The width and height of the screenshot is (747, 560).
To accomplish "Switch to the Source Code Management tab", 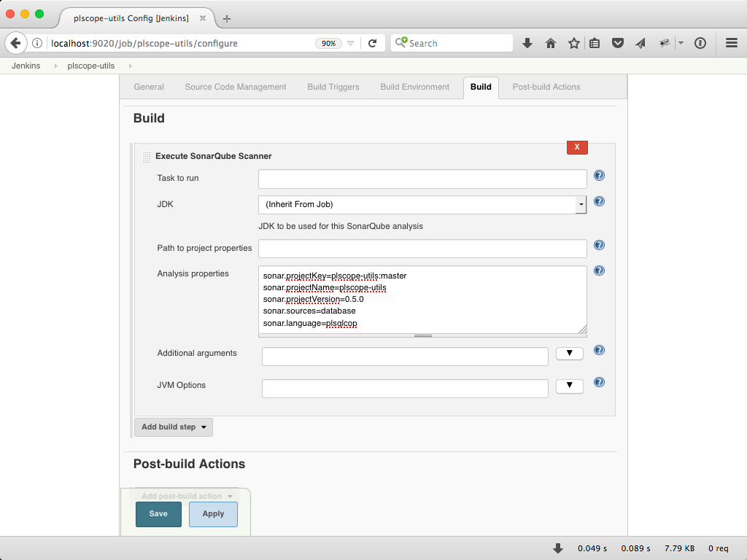I will 236,87.
